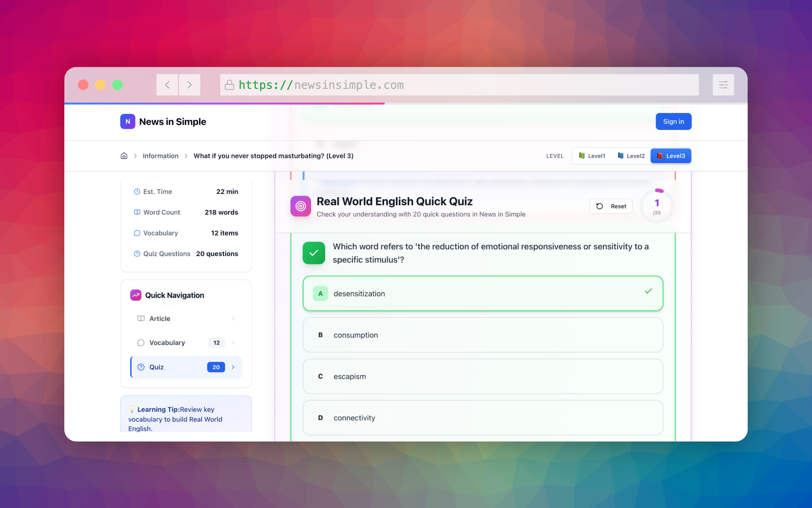812x508 pixels.
Task: Click the Quick Navigation trend icon
Action: 136,295
